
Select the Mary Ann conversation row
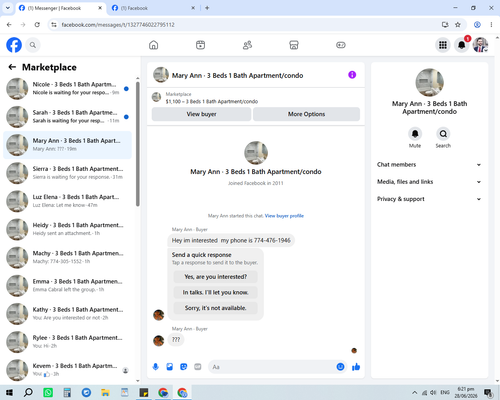coord(68,145)
